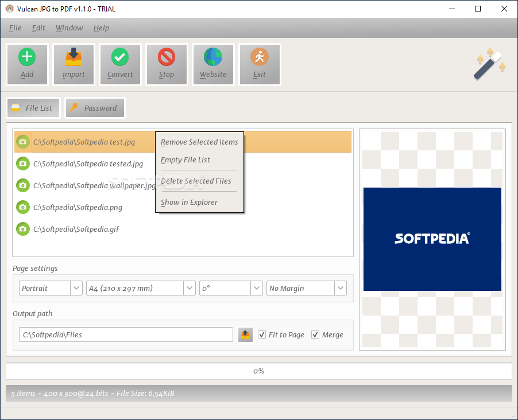Image resolution: width=518 pixels, height=420 pixels.
Task: Switch to the File List tab
Action: click(33, 108)
